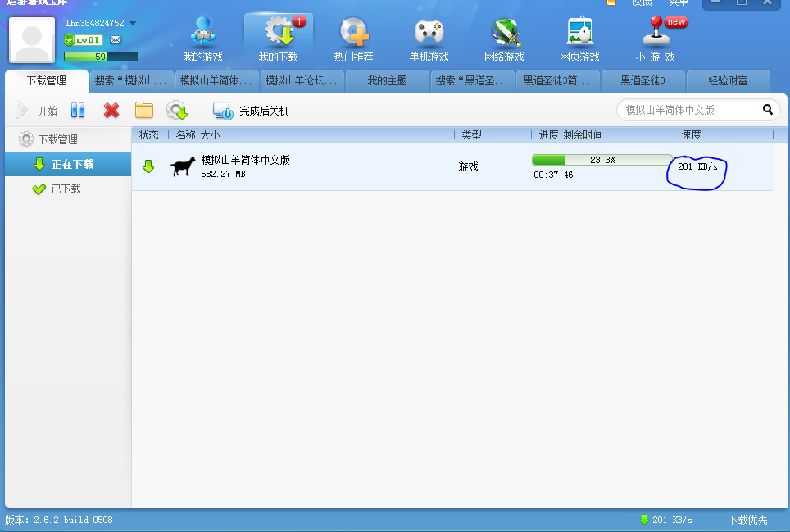Delete download with red X icon
The width and height of the screenshot is (790, 532).
point(111,110)
